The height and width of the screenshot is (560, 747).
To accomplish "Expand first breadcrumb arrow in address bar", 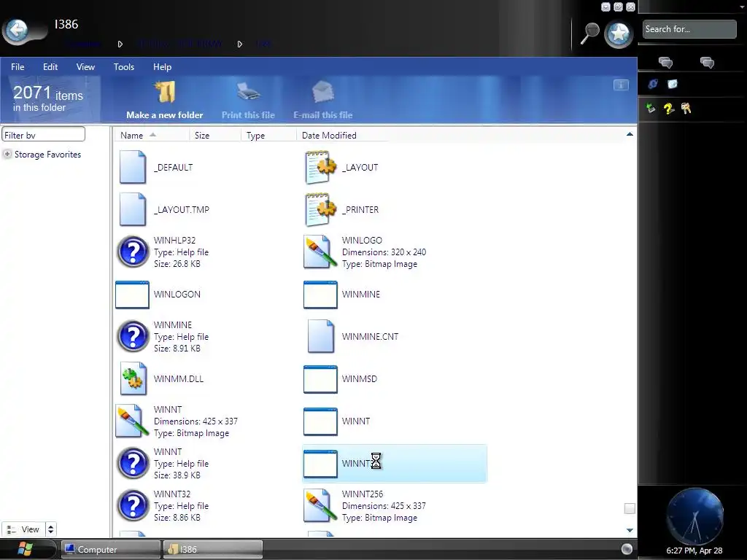I will point(120,44).
